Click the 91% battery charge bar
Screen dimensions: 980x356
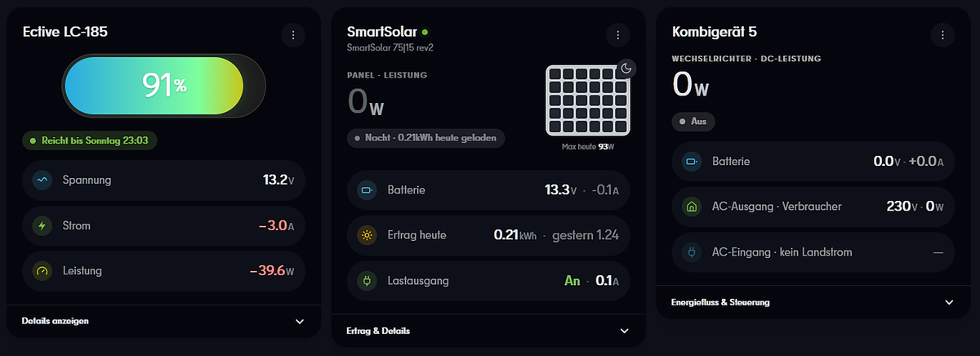(x=164, y=85)
